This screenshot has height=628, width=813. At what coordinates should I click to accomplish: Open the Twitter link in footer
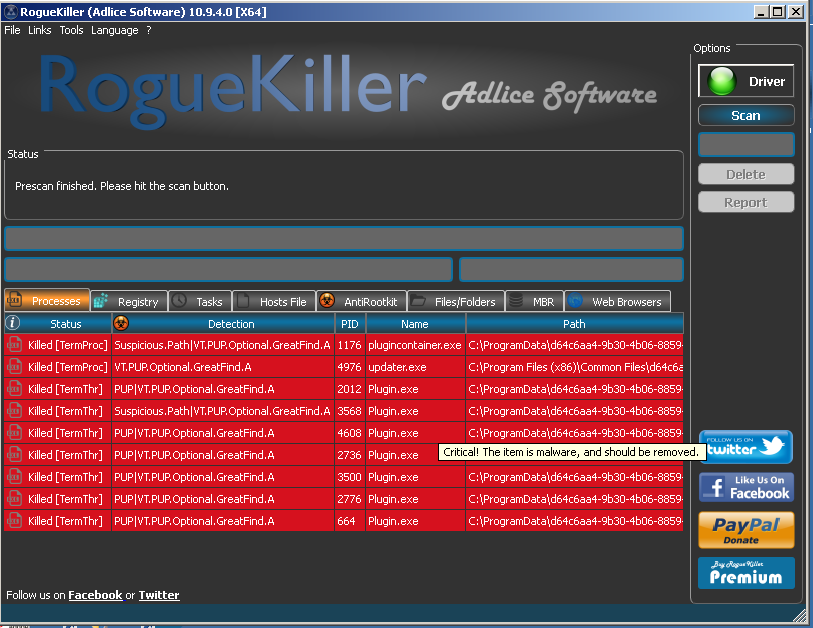click(x=159, y=595)
